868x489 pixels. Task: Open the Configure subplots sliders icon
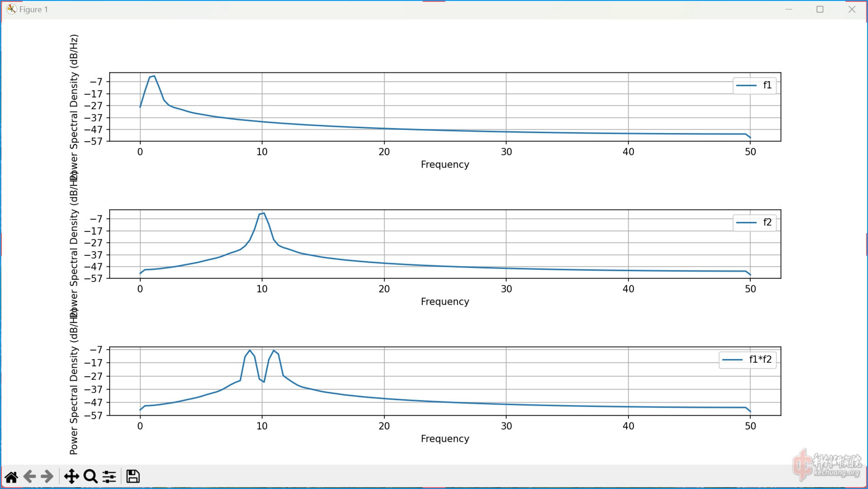(109, 477)
